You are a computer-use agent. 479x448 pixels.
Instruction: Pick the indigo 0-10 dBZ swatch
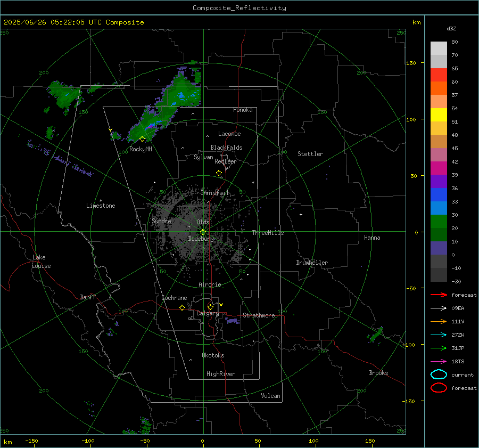click(439, 248)
